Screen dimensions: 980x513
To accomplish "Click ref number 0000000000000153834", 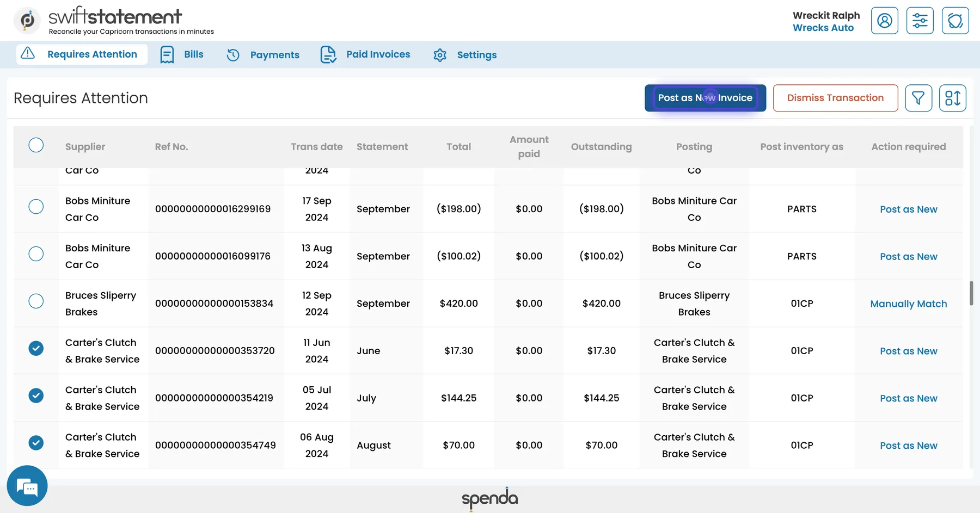I will (x=215, y=304).
